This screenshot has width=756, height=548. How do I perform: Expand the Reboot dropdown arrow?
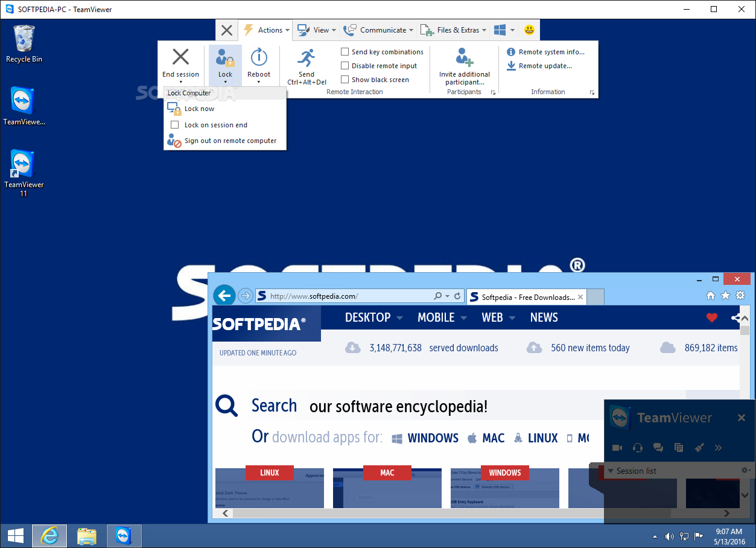pyautogui.click(x=259, y=82)
